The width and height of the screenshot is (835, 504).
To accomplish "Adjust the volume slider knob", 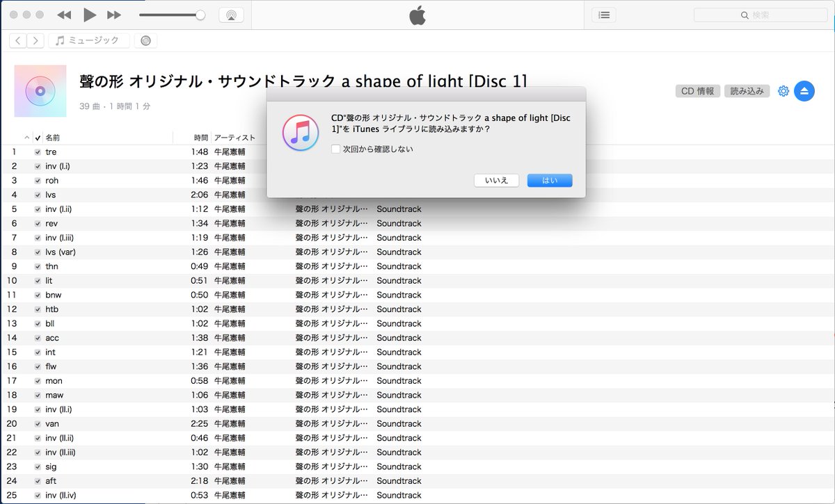I will click(200, 15).
